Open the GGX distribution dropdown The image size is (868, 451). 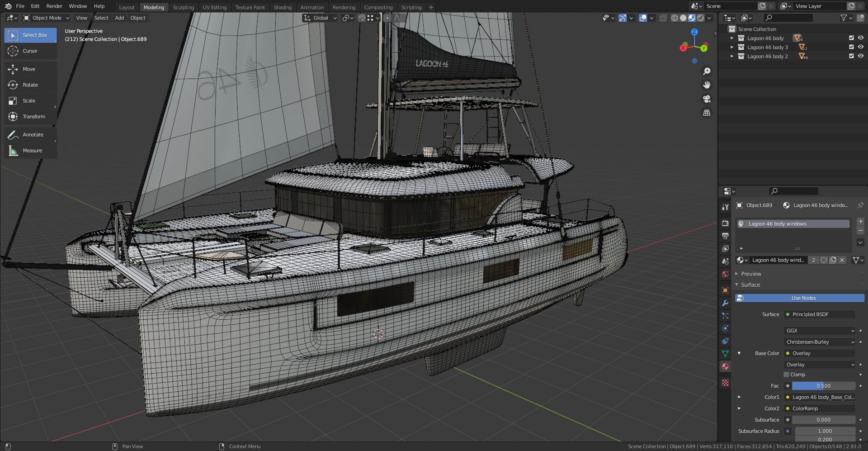point(820,331)
